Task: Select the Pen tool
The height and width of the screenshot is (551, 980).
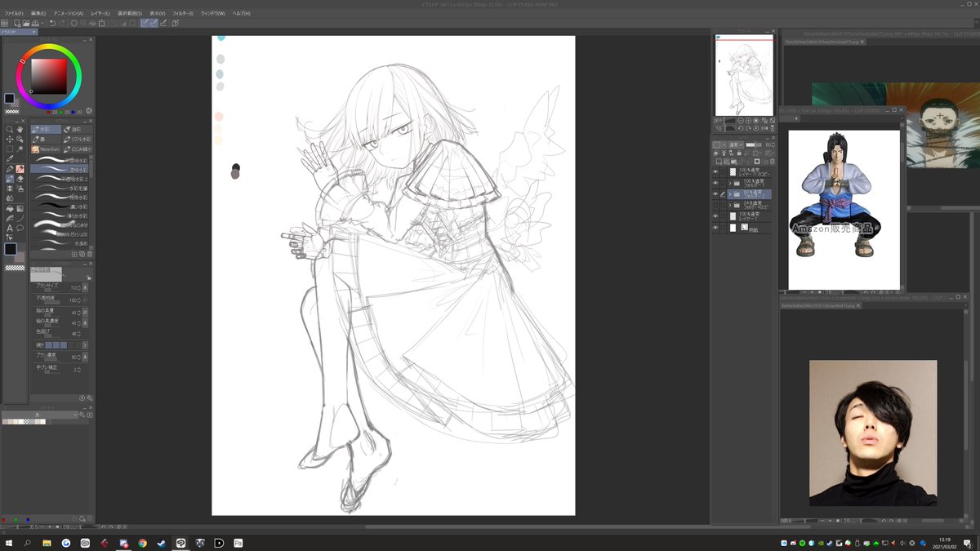Action: (10, 169)
